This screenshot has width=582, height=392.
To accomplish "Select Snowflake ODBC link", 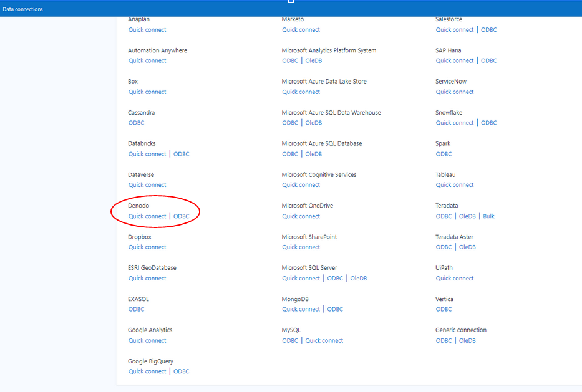I will 489,123.
